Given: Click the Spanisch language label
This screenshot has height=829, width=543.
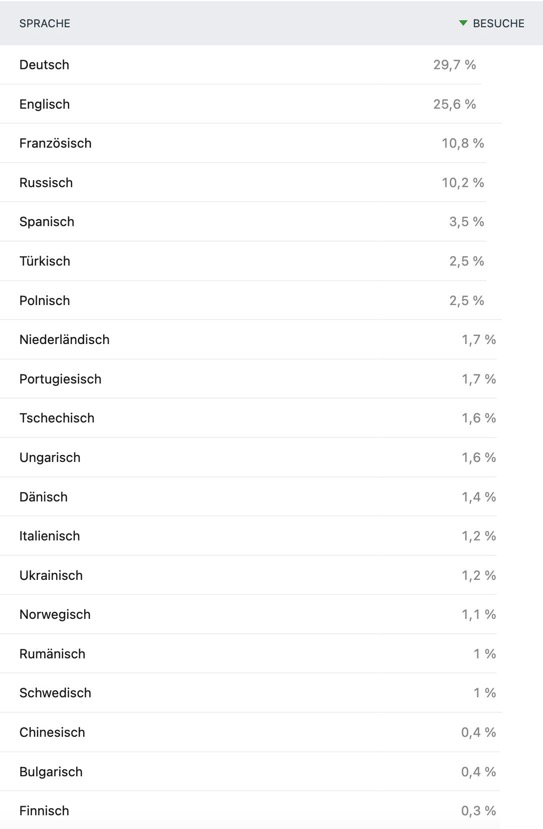Looking at the screenshot, I should pos(47,222).
